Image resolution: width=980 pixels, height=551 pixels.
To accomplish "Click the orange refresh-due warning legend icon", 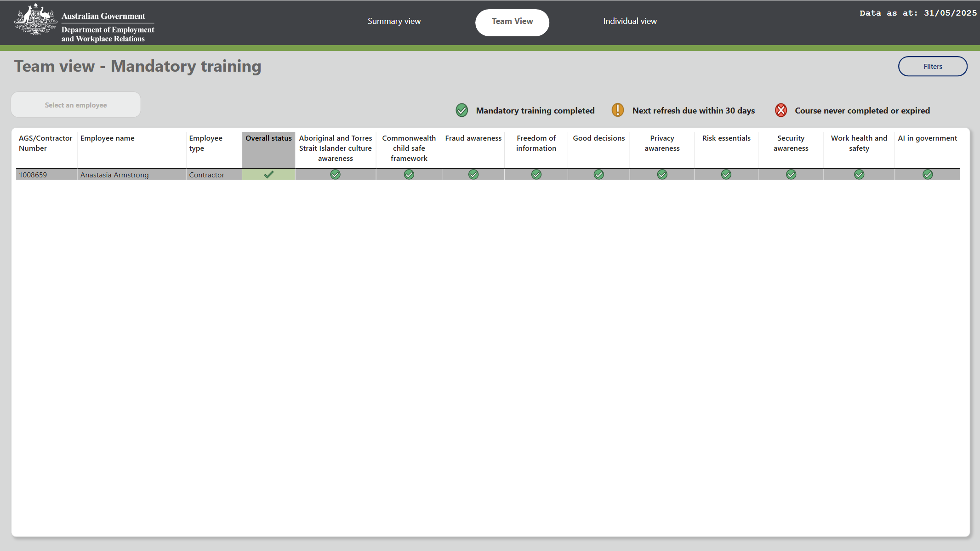I will (617, 110).
